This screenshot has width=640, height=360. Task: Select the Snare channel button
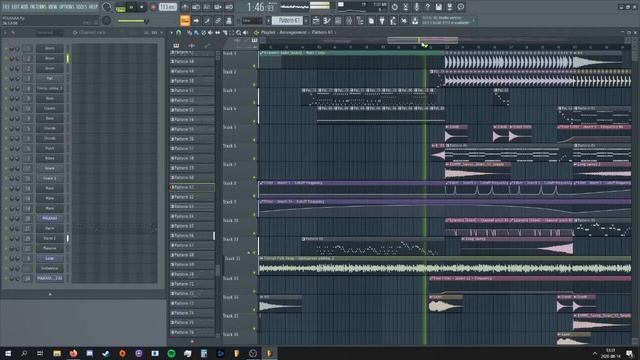coord(49,168)
